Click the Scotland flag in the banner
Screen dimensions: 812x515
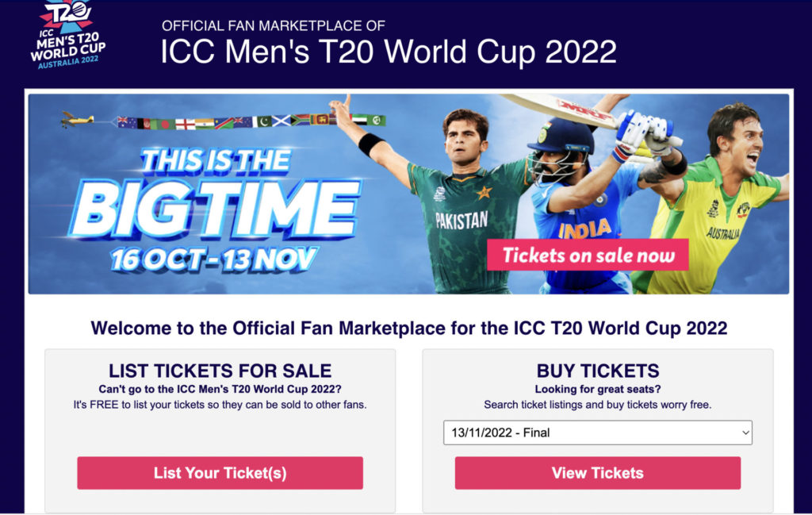pos(282,121)
